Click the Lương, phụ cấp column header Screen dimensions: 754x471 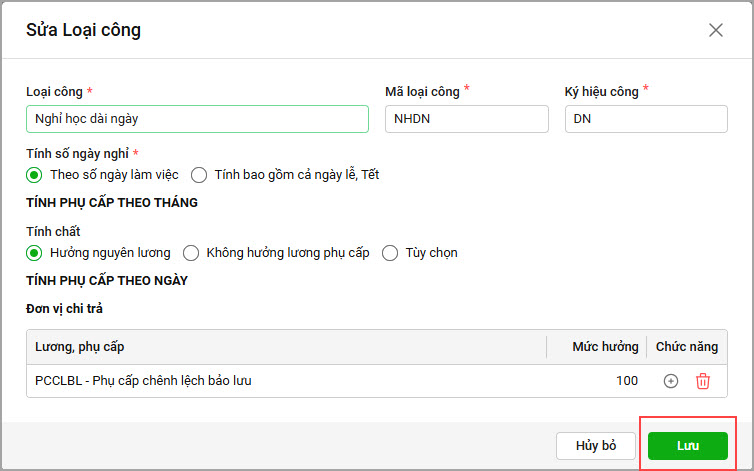[80, 347]
